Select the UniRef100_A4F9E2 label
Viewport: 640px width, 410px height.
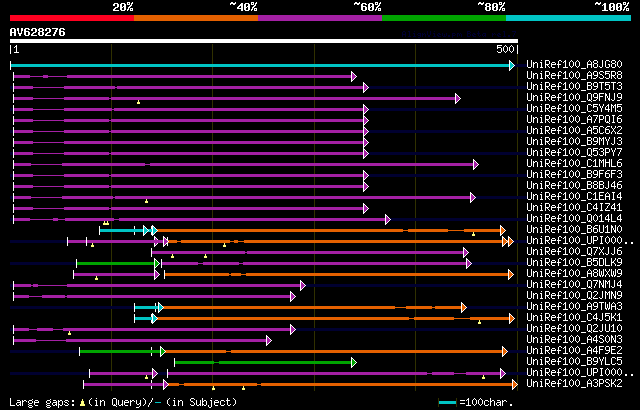click(574, 351)
